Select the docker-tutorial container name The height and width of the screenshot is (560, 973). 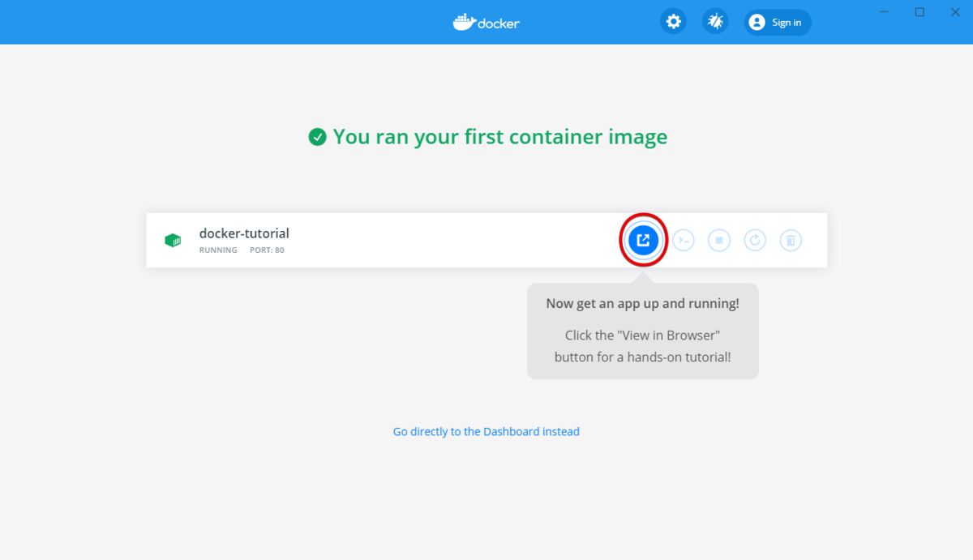click(244, 233)
